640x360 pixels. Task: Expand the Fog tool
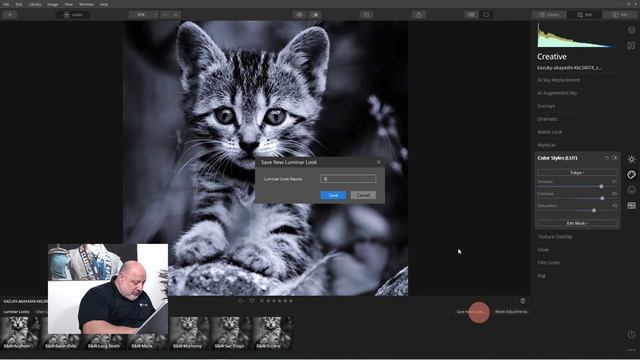click(541, 276)
